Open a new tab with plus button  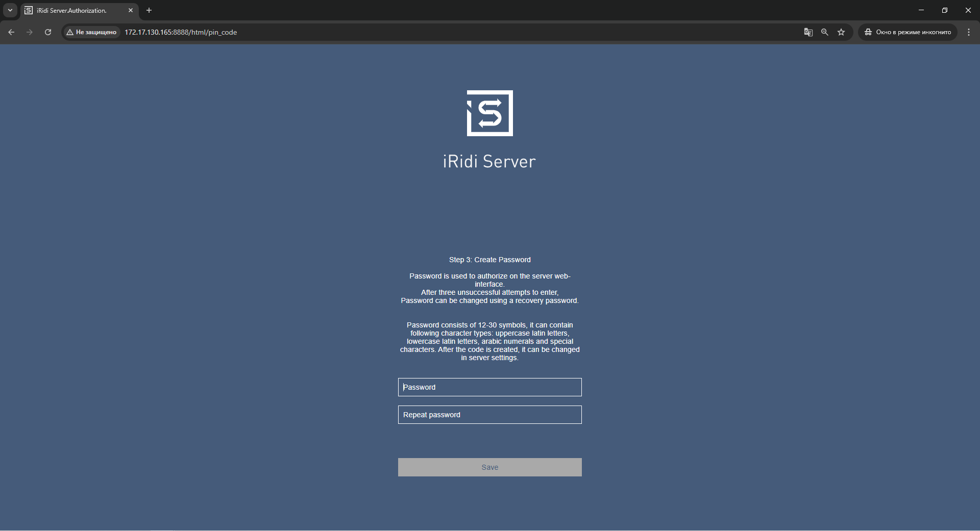(149, 10)
